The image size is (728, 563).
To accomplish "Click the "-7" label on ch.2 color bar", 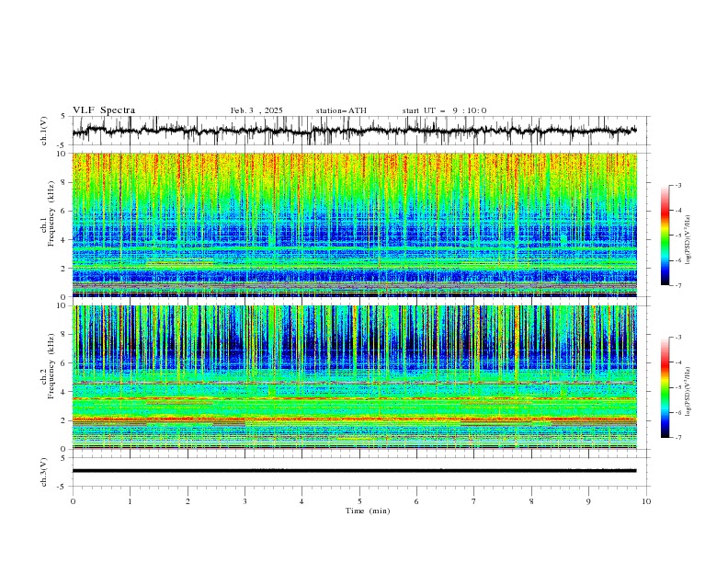I will 677,438.
